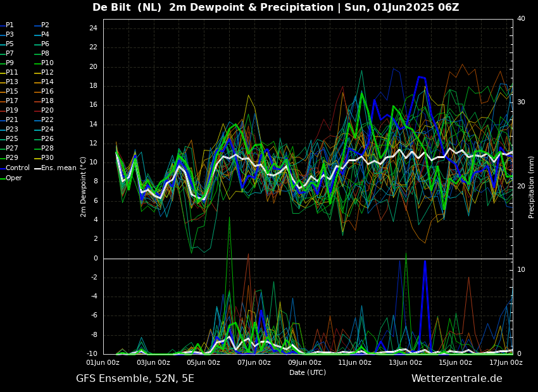The height and width of the screenshot is (392, 538).
Task: Click the P14 legend entry
Action: pyautogui.click(x=44, y=82)
